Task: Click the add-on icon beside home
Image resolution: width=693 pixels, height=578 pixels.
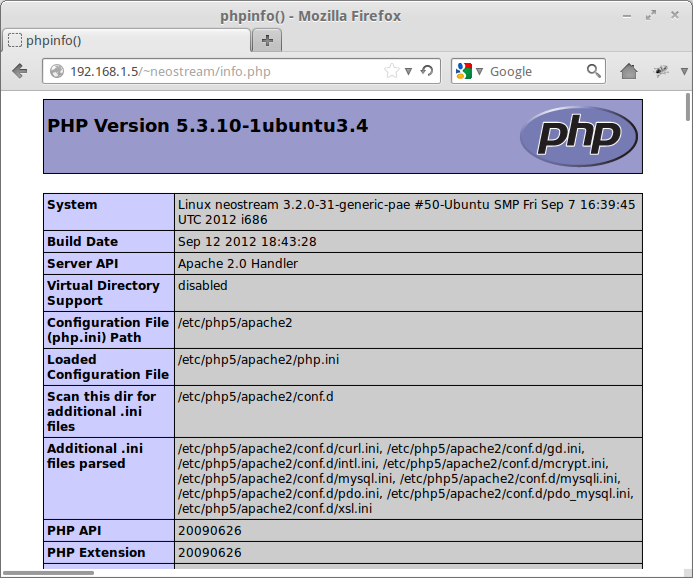Action: 661,71
